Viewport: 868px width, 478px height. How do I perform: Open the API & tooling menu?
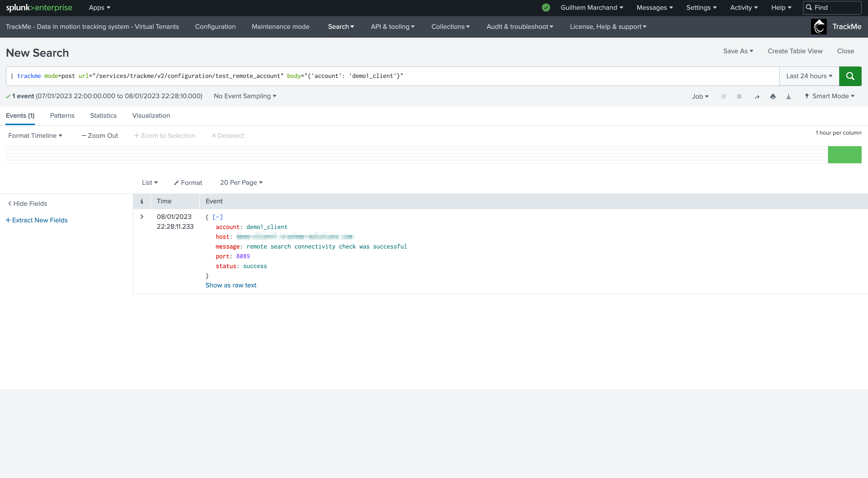point(392,27)
